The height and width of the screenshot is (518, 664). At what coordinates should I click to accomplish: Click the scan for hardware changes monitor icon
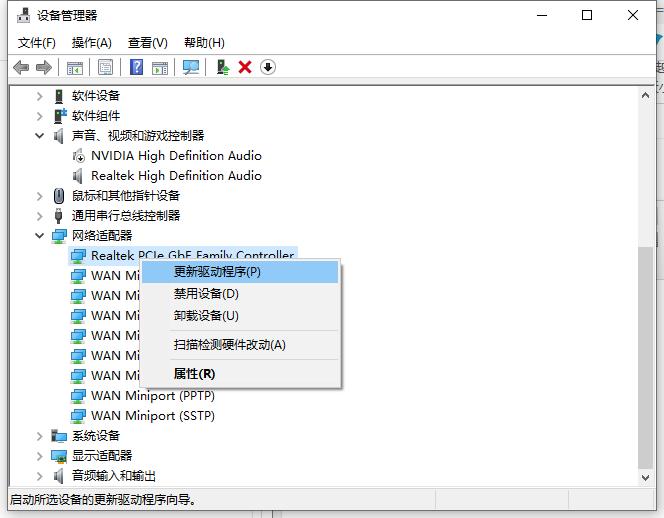(x=191, y=67)
